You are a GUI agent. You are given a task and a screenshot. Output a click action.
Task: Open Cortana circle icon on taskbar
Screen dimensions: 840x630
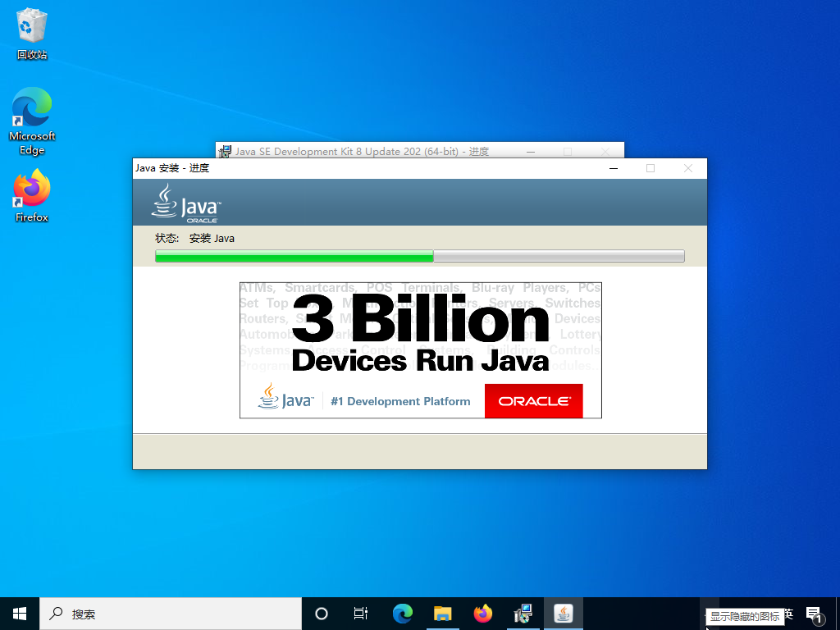click(321, 614)
